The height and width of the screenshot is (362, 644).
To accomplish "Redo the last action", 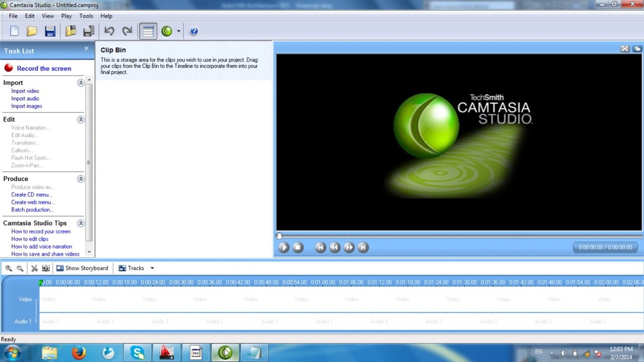I will coord(127,31).
